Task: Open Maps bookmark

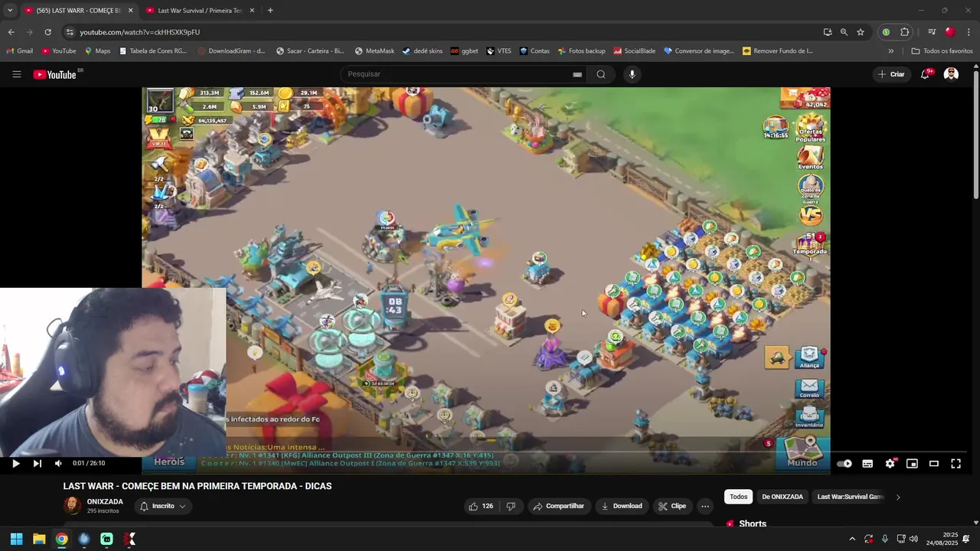Action: [97, 51]
